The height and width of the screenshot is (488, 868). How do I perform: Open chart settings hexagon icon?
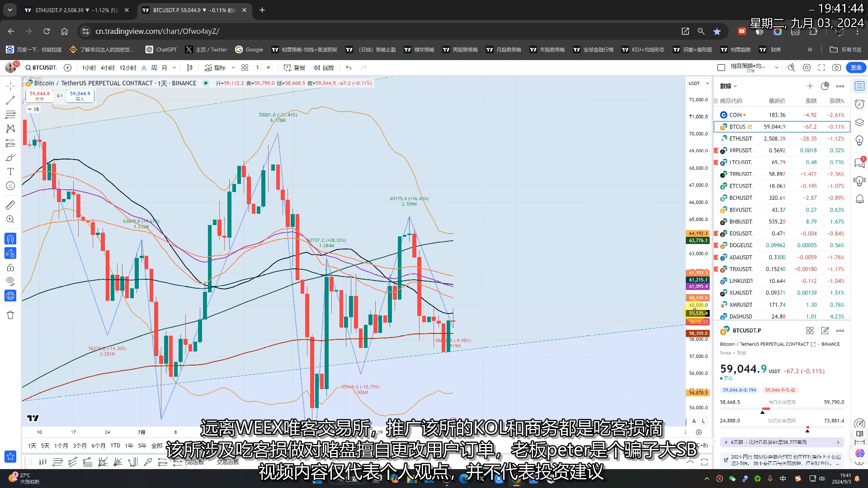pyautogui.click(x=807, y=68)
